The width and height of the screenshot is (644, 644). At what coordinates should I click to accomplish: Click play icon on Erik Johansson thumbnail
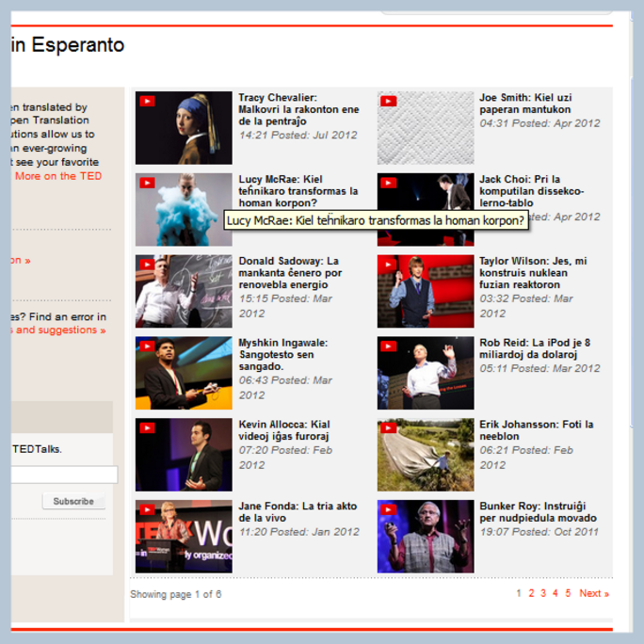point(388,428)
